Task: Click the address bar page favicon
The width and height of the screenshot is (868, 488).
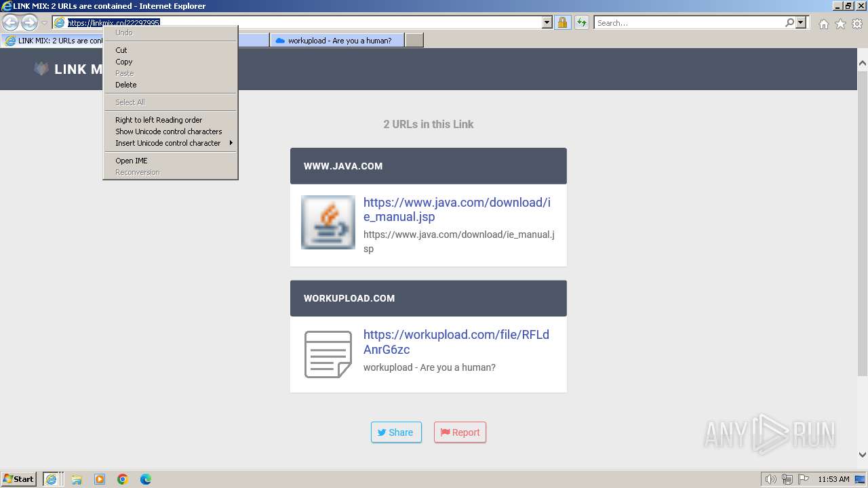Action: [60, 23]
